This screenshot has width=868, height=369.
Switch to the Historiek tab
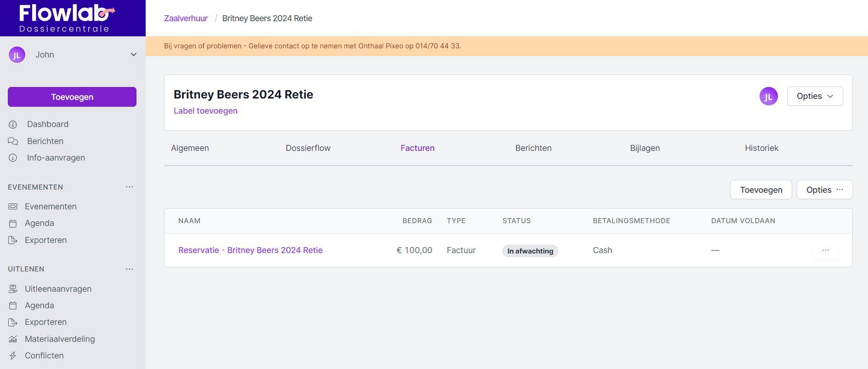click(761, 148)
